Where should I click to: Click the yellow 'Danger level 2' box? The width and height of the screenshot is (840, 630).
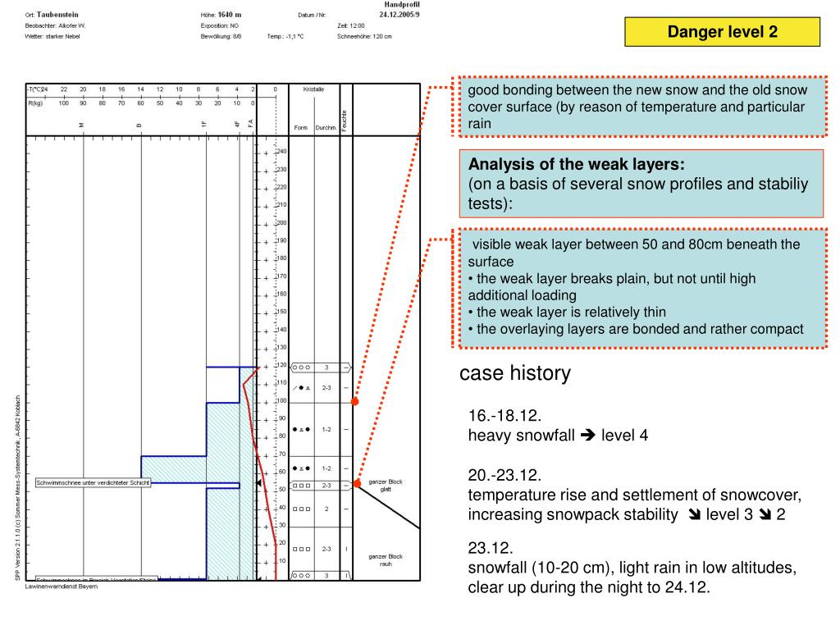722,32
